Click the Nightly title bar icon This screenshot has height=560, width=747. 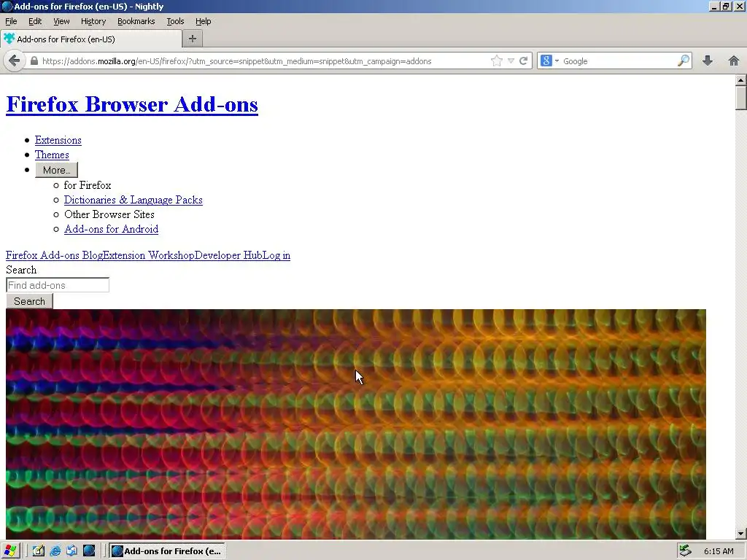7,6
